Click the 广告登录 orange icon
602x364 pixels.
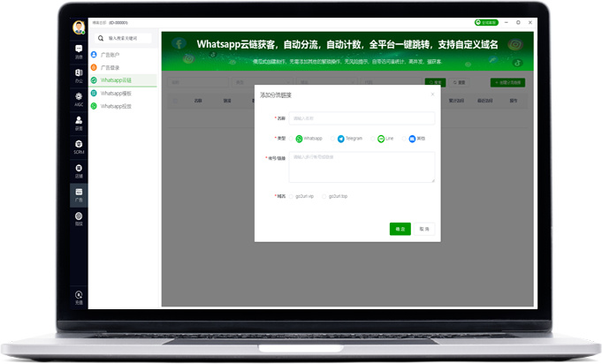click(94, 67)
